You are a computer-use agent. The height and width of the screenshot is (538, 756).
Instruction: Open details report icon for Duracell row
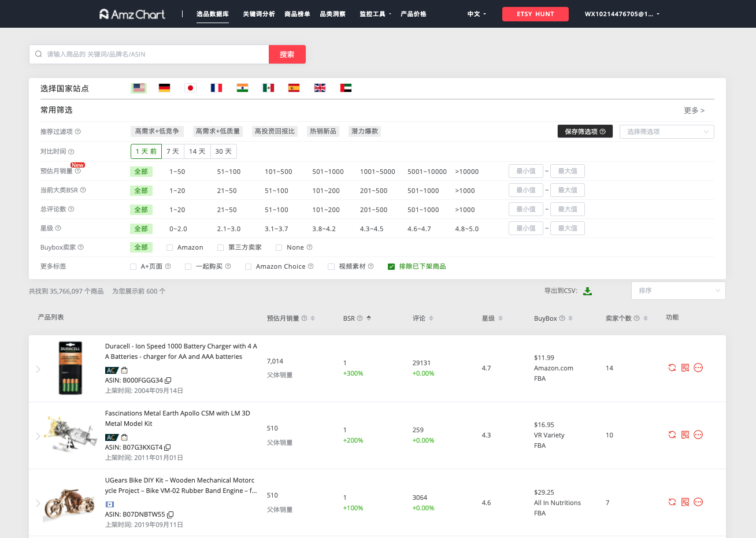pos(685,368)
